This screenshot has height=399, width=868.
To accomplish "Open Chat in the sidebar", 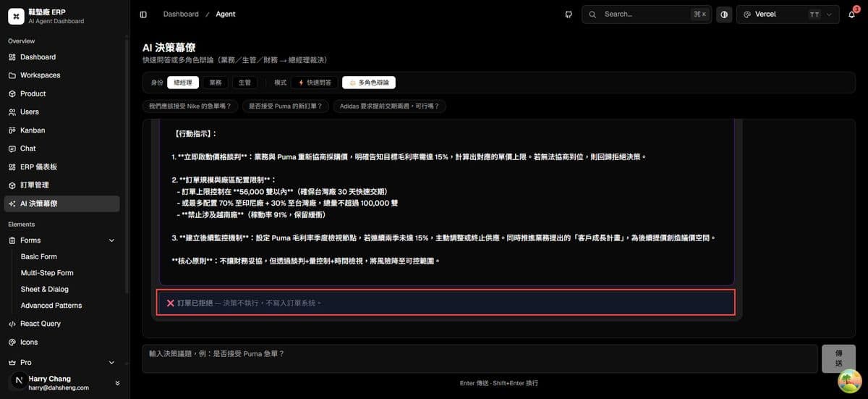I will pos(61,148).
